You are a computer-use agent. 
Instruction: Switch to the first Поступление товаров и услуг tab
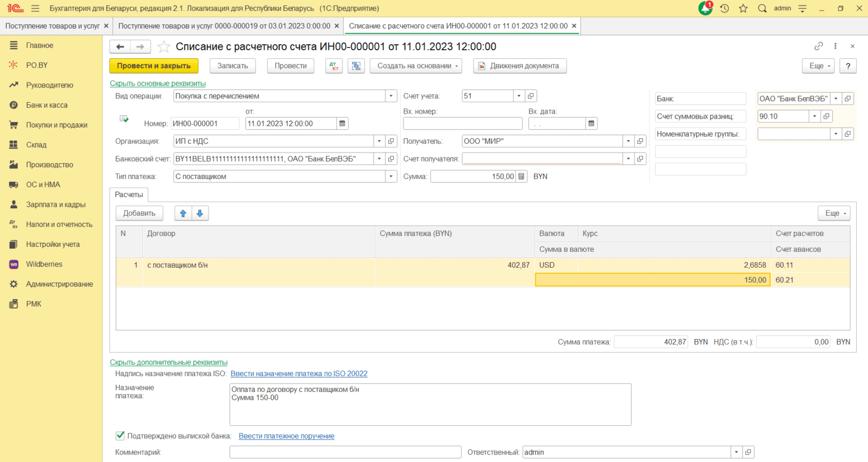click(52, 26)
